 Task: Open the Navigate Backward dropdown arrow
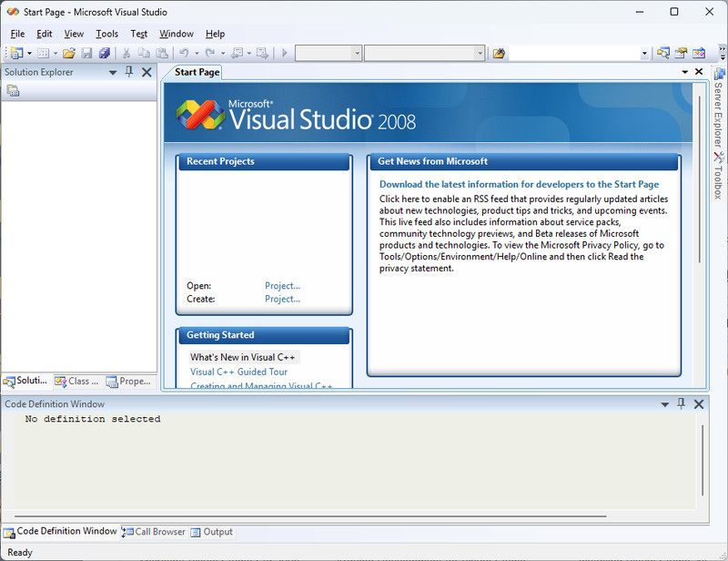click(248, 53)
